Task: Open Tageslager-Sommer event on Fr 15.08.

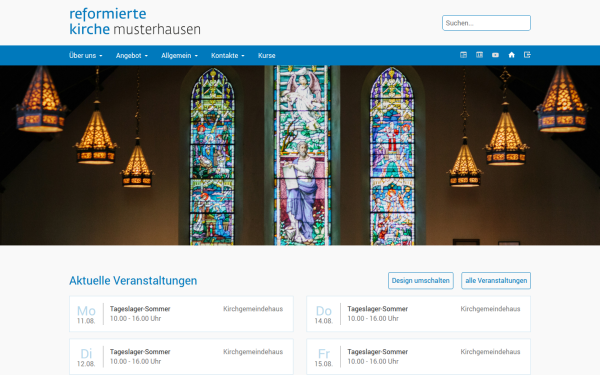Action: 419,357
